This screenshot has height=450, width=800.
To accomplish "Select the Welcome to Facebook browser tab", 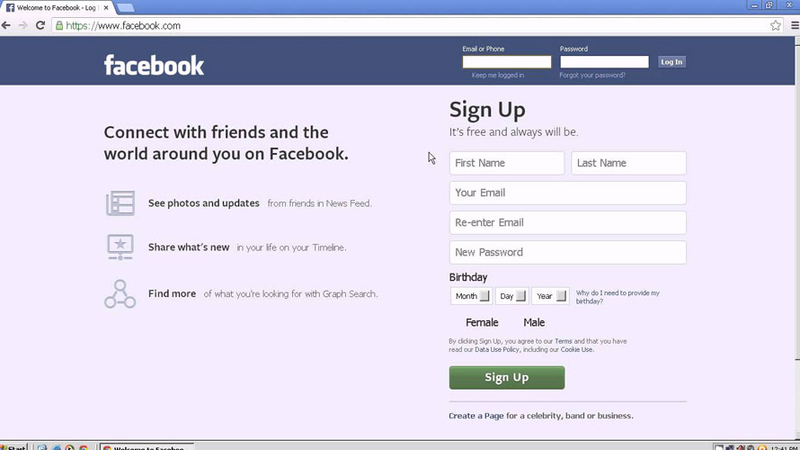I will point(56,8).
